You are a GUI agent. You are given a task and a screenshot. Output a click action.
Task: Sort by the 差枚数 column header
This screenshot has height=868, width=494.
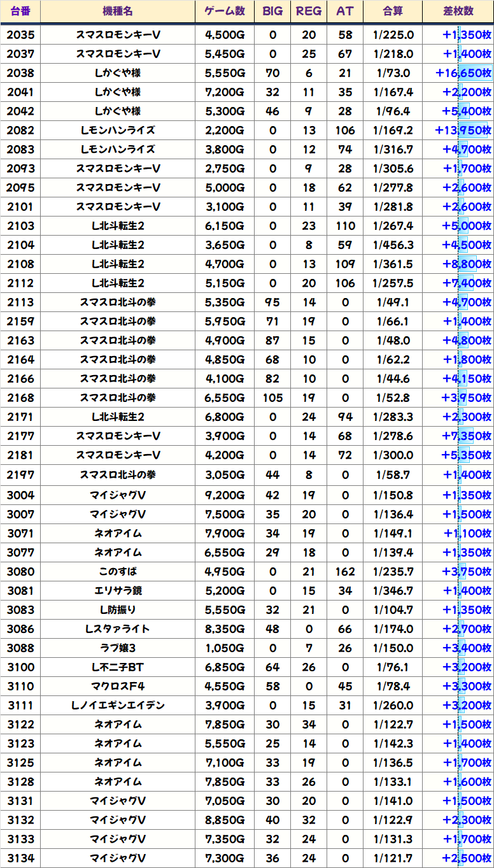458,11
